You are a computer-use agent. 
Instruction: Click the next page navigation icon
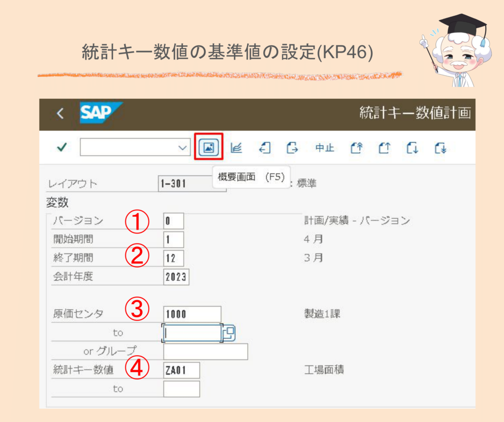coord(292,147)
